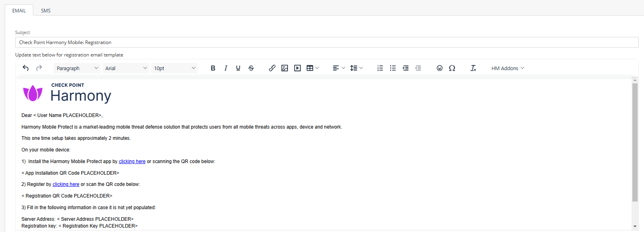Click the undo arrow icon
The width and height of the screenshot is (644, 232).
[x=26, y=68]
